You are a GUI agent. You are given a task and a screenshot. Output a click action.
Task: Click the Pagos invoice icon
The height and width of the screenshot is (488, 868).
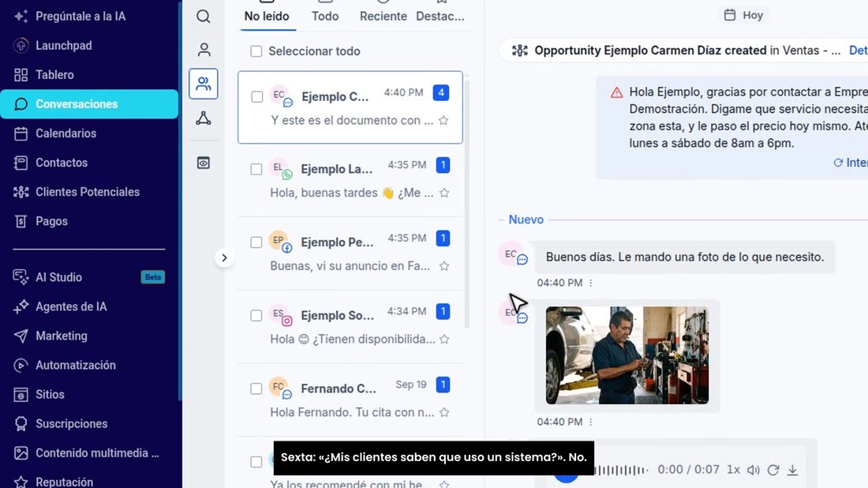tap(21, 222)
